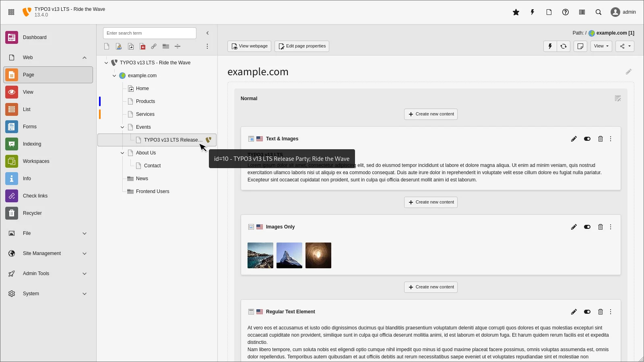Image resolution: width=644 pixels, height=362 pixels.
Task: Expand the About Us tree node
Action: (x=122, y=153)
